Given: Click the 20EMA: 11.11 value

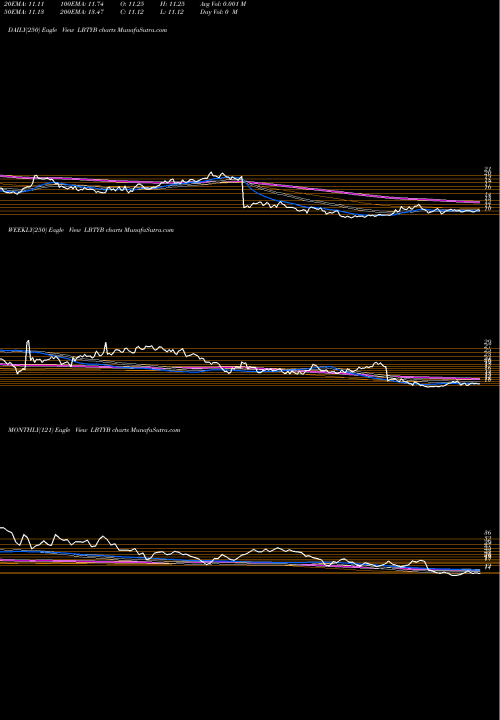Looking at the screenshot, I should (x=23, y=4).
